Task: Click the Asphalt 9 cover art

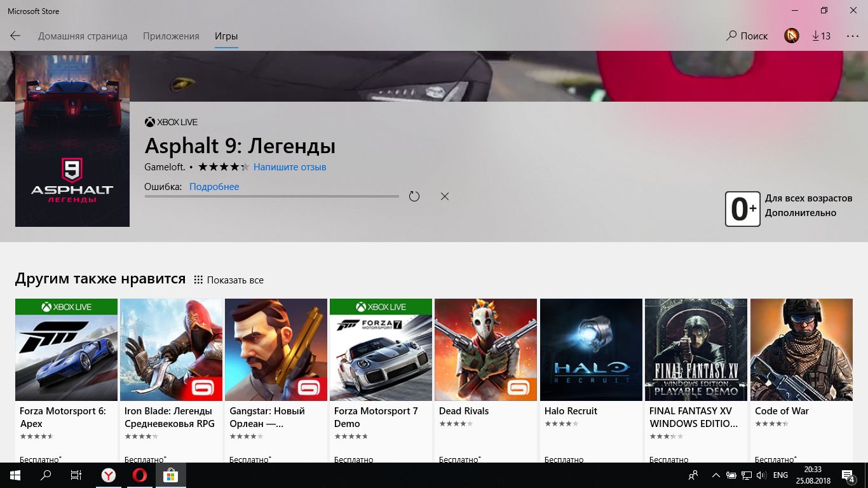Action: pos(72,141)
